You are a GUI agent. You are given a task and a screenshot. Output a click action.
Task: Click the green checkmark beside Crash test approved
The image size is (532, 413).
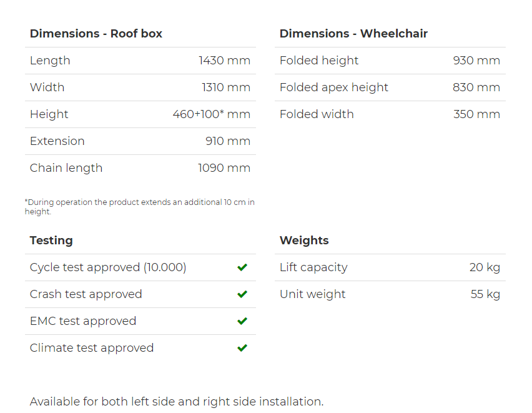(x=242, y=294)
